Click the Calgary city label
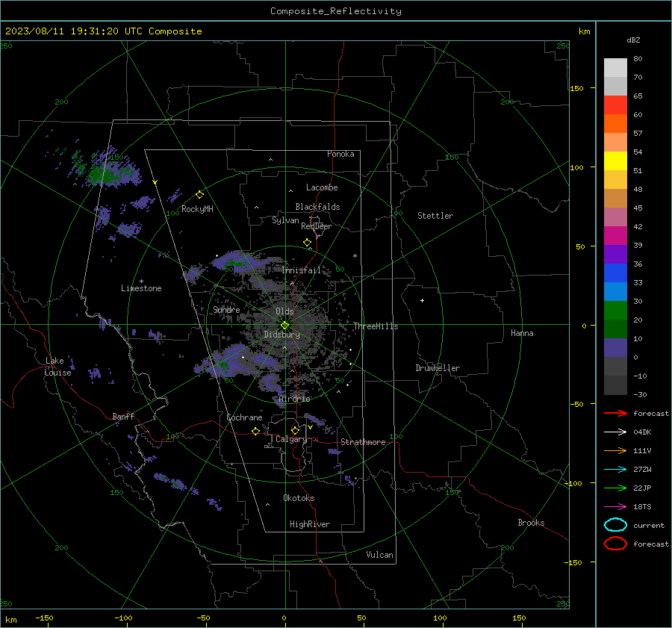The width and height of the screenshot is (672, 628). [x=291, y=439]
